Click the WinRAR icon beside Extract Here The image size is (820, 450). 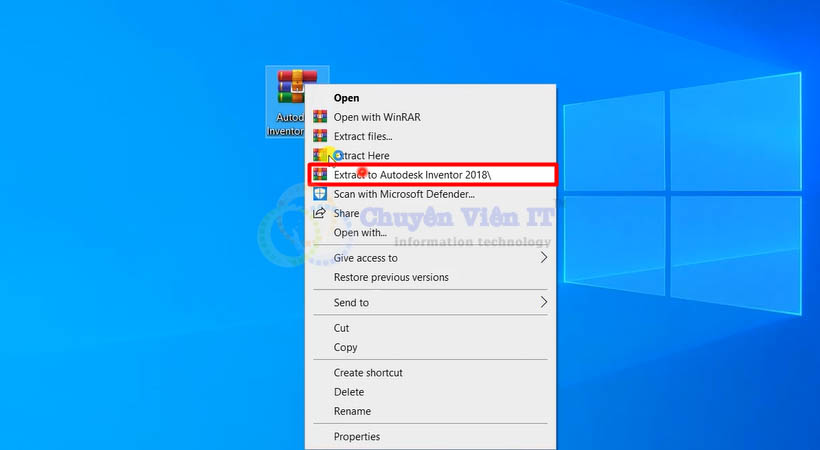(320, 155)
